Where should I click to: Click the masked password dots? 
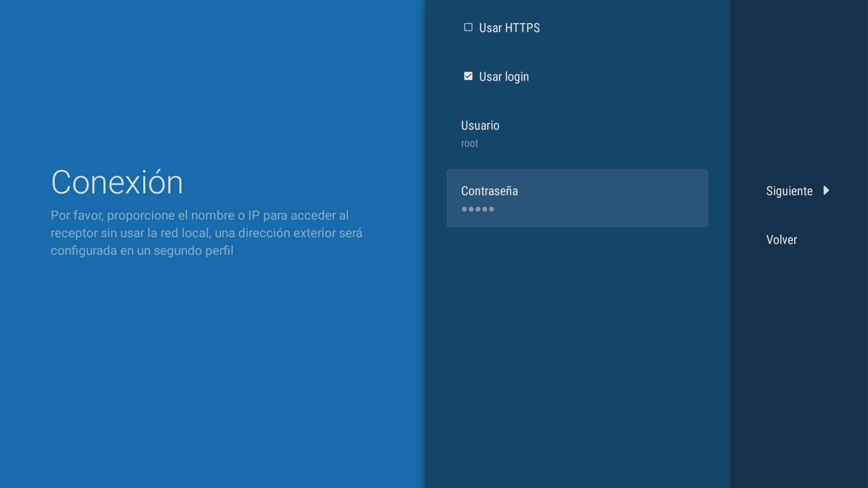click(478, 209)
